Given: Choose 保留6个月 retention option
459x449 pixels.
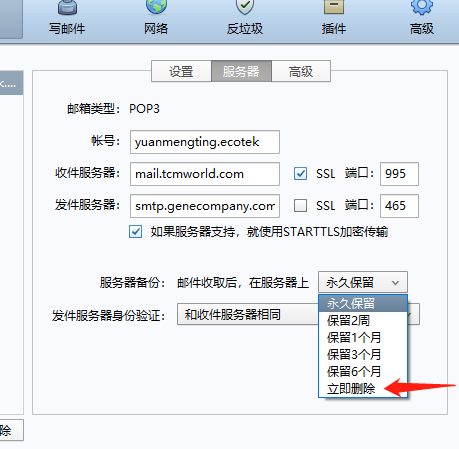Looking at the screenshot, I should click(354, 371).
